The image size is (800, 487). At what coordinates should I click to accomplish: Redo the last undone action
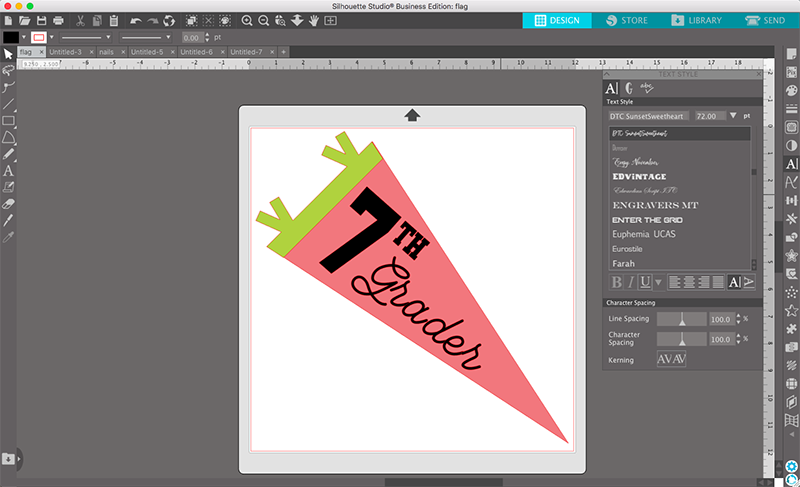click(x=153, y=20)
